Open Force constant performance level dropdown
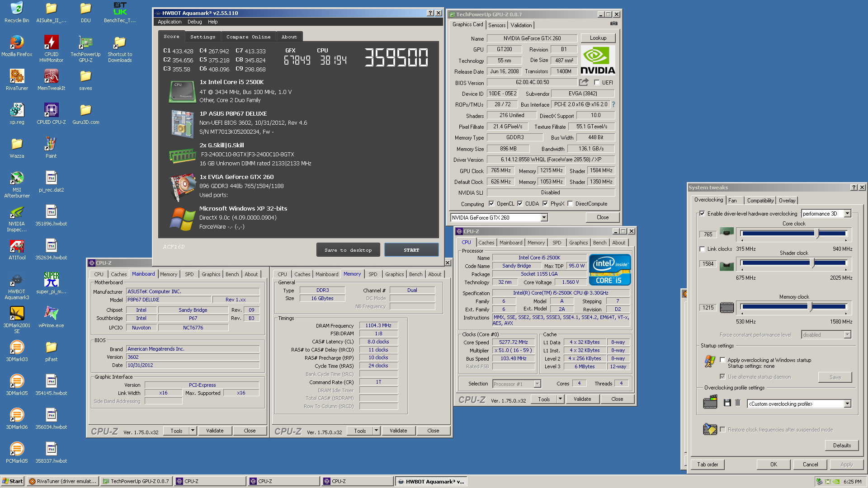The image size is (868, 488). click(x=848, y=335)
